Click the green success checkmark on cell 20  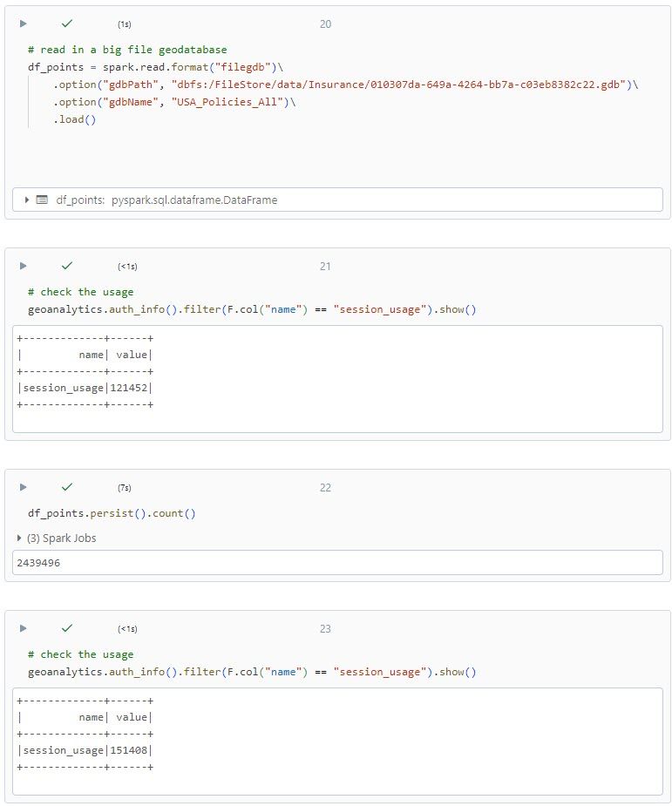[x=67, y=24]
